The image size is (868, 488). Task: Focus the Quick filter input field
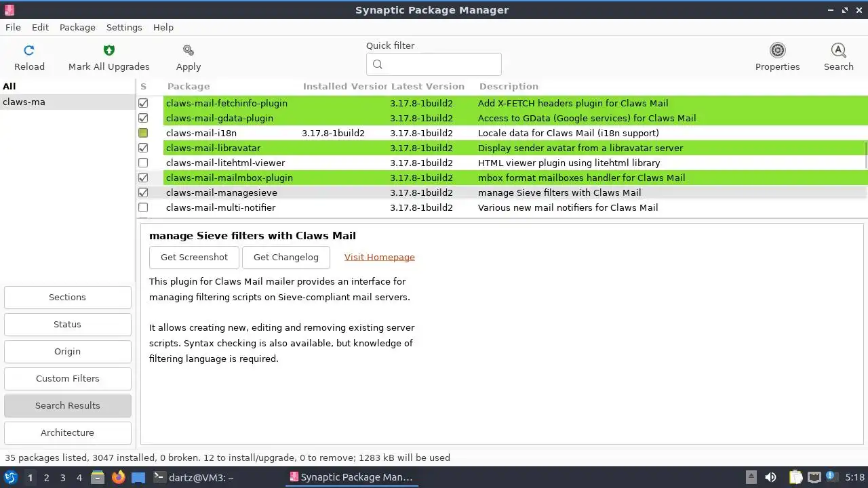click(434, 64)
